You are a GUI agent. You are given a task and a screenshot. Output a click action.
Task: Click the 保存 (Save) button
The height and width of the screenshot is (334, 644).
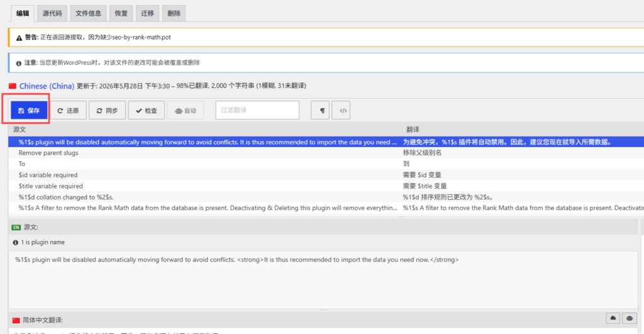pos(29,110)
